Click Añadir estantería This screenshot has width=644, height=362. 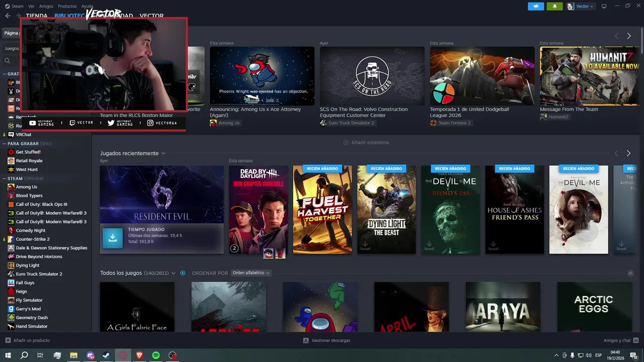coord(366,142)
